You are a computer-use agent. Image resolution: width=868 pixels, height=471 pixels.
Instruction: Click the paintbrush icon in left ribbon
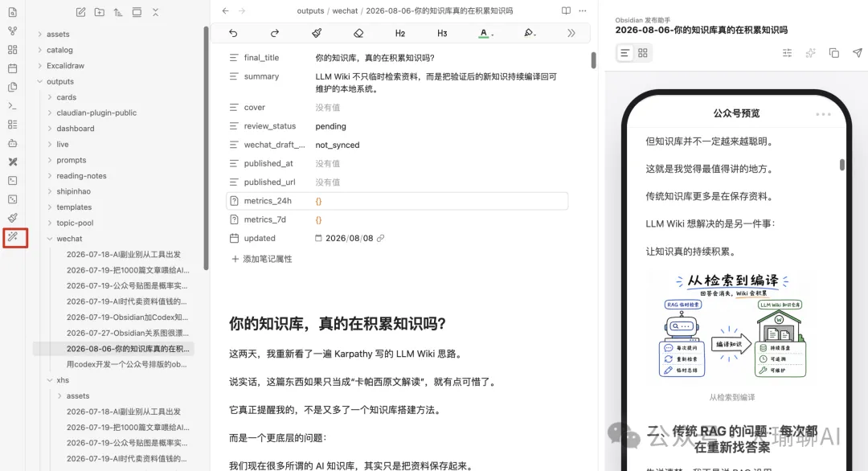pos(12,218)
